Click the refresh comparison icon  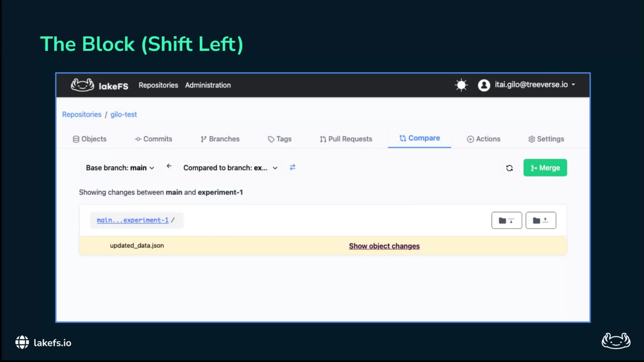(509, 168)
